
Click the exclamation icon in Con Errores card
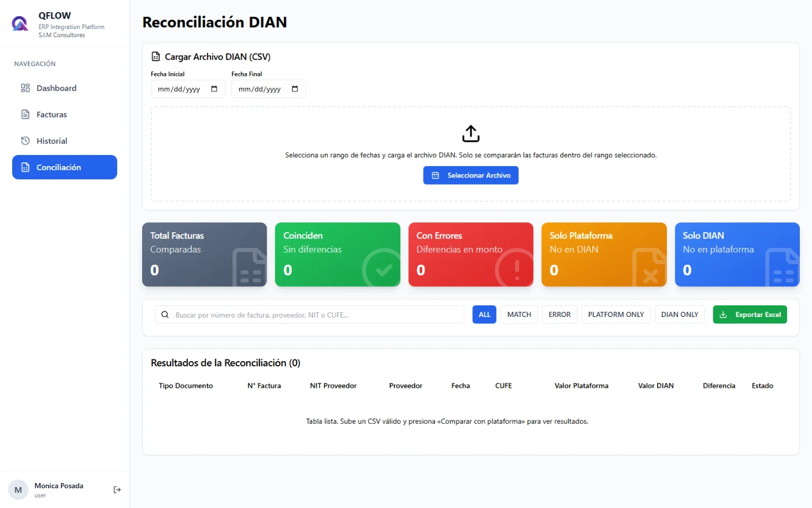click(x=514, y=268)
